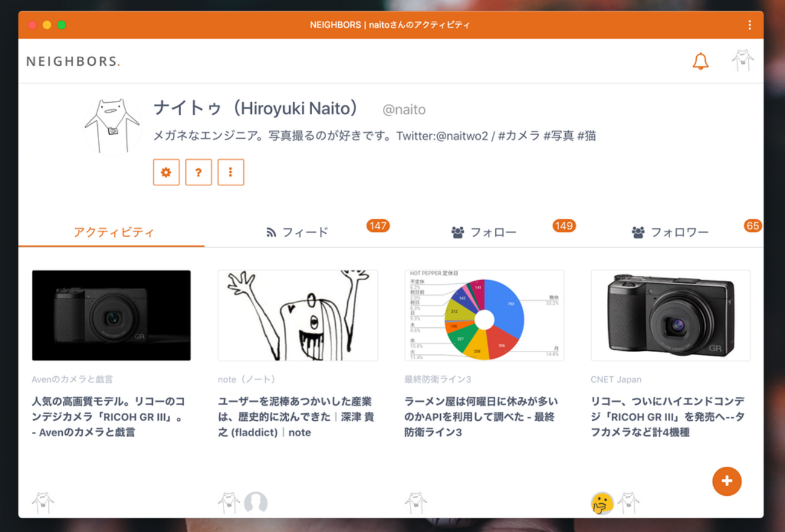Click user avatar under the Aven camera article
This screenshot has width=785, height=532.
pyautogui.click(x=43, y=503)
